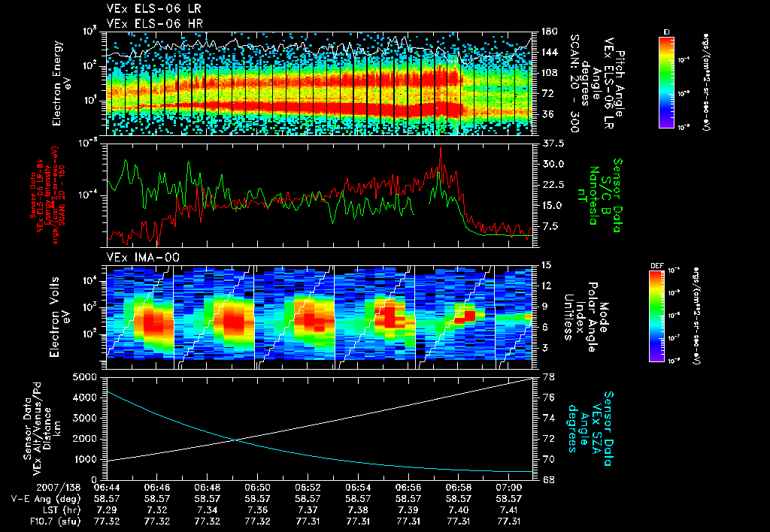Select the "VEx ELS-06 HR" title line

pyautogui.click(x=155, y=23)
